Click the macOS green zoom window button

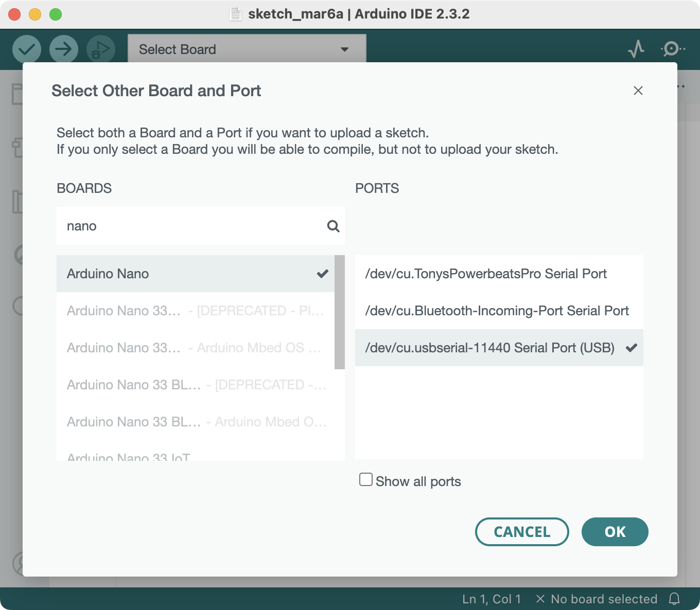click(x=56, y=14)
